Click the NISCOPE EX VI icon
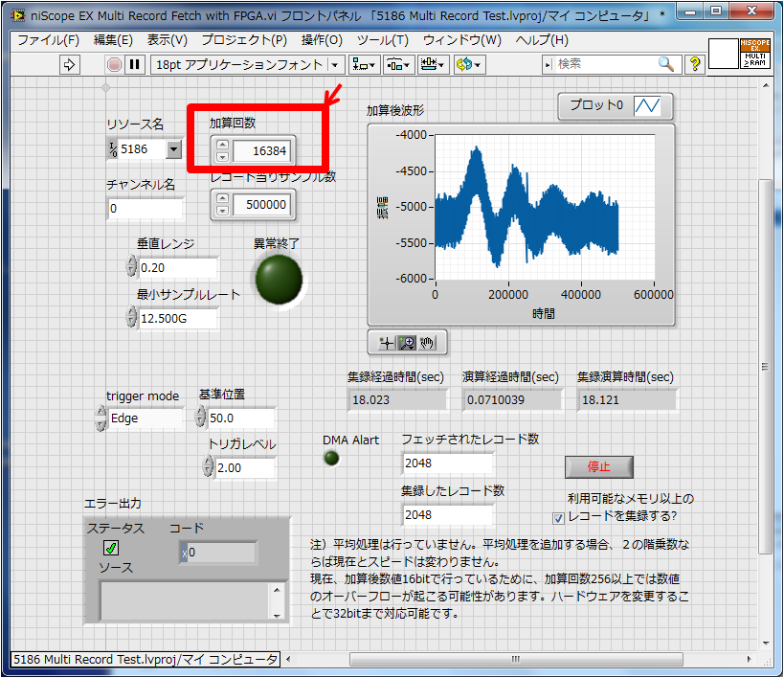784x678 pixels. click(x=755, y=53)
